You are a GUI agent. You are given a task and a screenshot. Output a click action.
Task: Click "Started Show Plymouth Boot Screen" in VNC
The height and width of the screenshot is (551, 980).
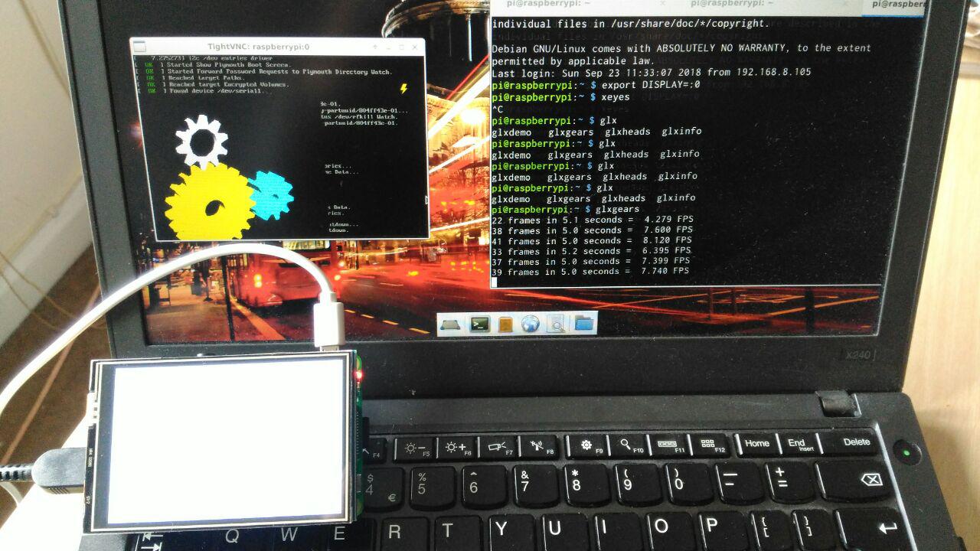pos(230,64)
